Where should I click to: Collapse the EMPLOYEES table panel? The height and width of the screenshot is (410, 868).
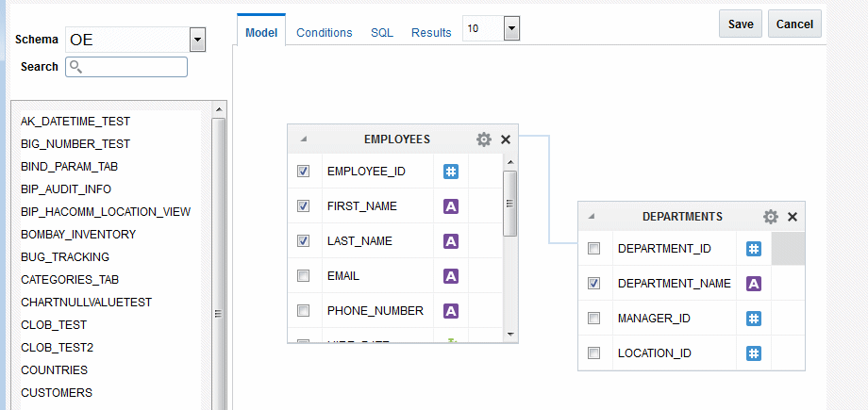click(x=304, y=139)
